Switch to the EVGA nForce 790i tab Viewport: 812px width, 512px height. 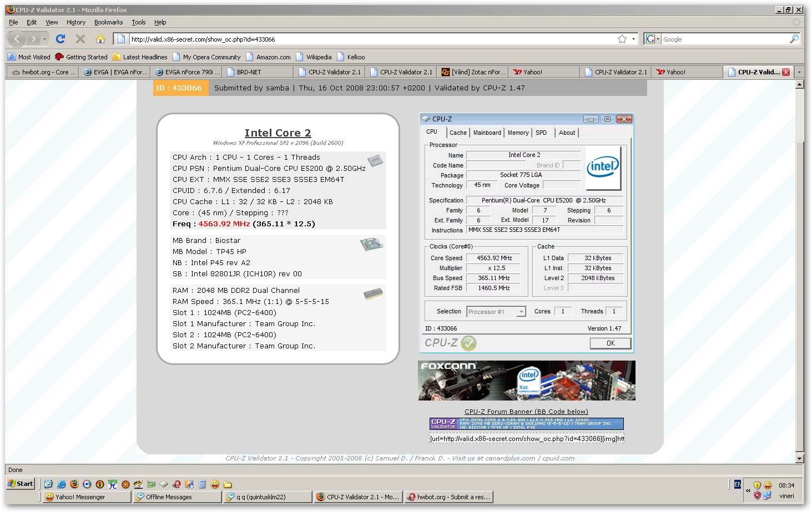[x=186, y=72]
